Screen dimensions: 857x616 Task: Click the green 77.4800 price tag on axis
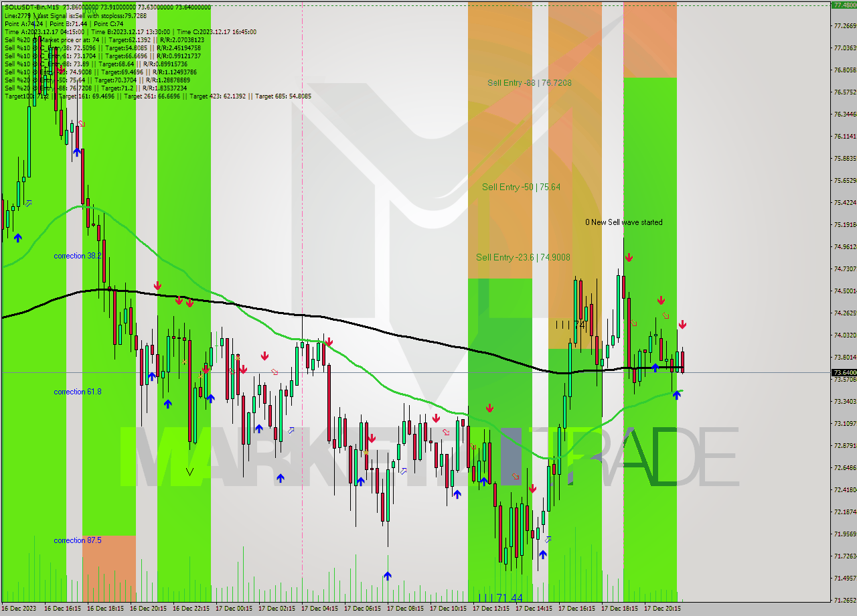point(844,4)
